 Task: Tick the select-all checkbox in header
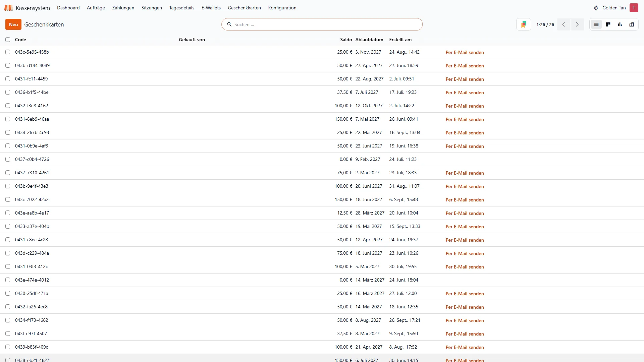[8, 40]
